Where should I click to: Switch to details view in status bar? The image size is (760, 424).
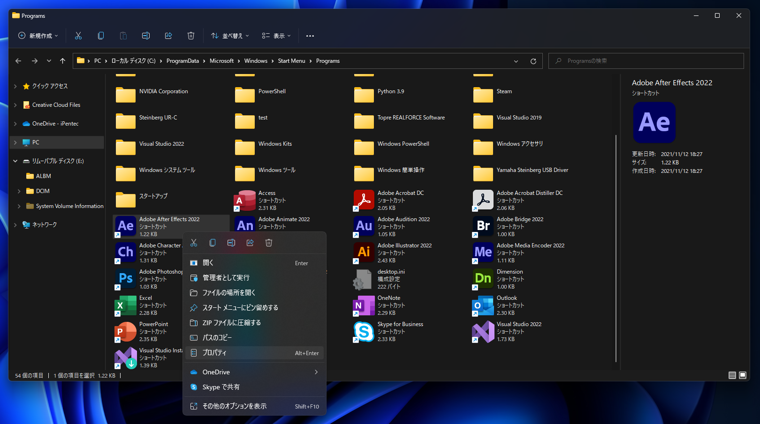(x=732, y=375)
